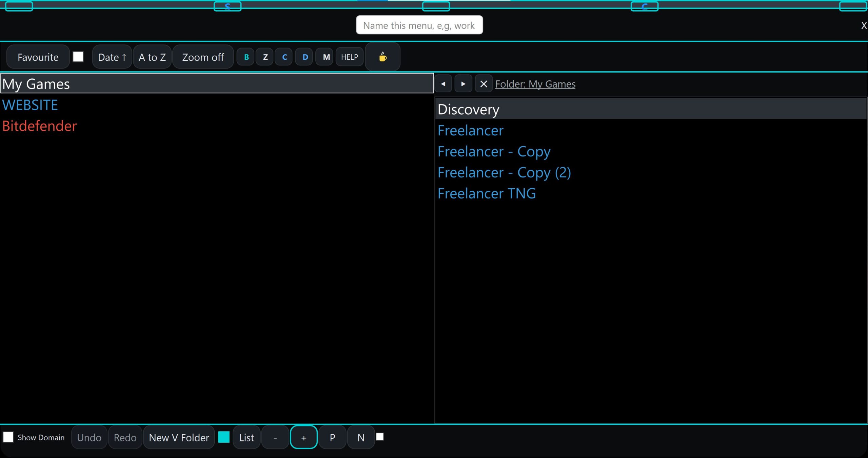Toggle the small checkbox after N button
The image size is (868, 458).
(380, 437)
